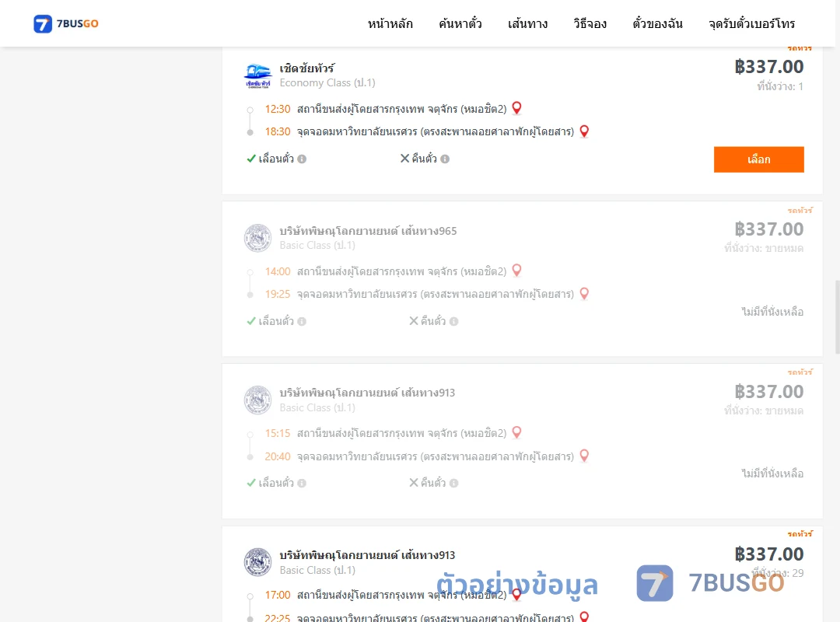Click the round logo of 17:00 เส้นทาง913 trip
This screenshot has width=840, height=622.
257,562
